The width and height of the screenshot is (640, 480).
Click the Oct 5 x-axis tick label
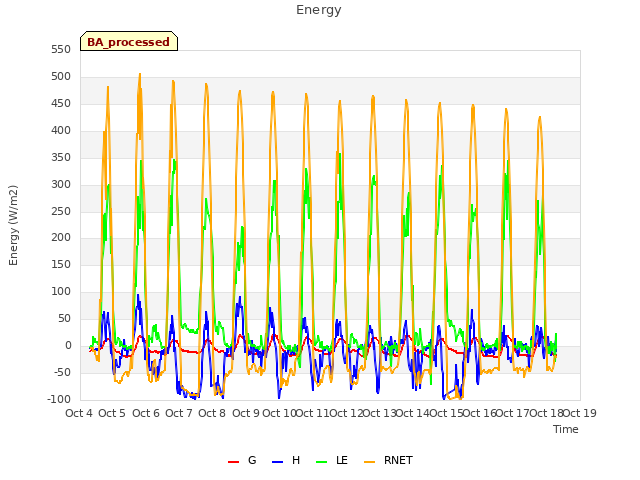pyautogui.click(x=112, y=413)
